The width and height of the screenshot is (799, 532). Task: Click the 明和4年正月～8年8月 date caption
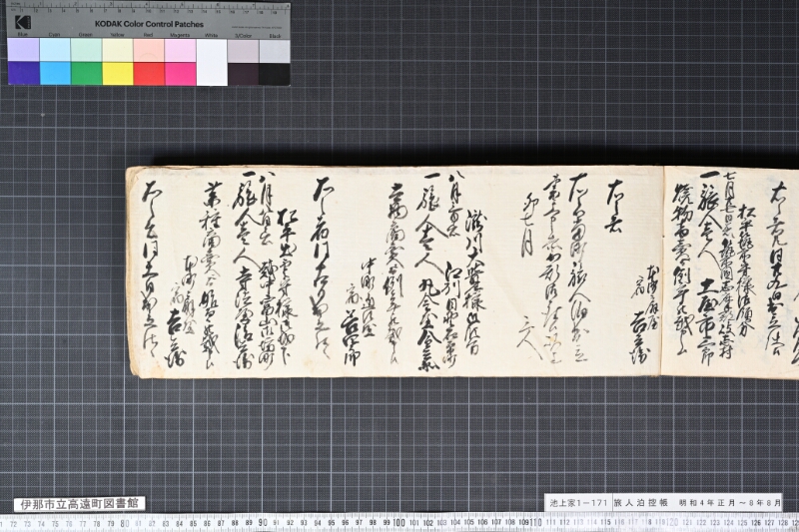coord(729,503)
